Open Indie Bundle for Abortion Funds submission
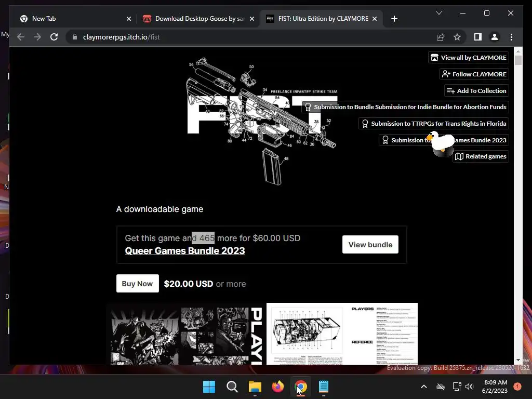The height and width of the screenshot is (399, 532). (405, 107)
